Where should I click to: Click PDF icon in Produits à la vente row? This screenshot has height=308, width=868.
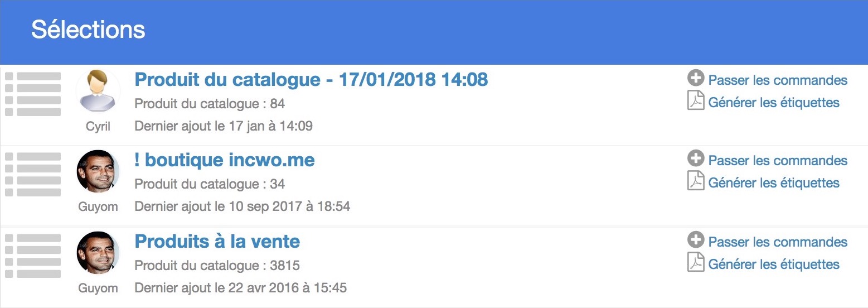[x=696, y=263]
